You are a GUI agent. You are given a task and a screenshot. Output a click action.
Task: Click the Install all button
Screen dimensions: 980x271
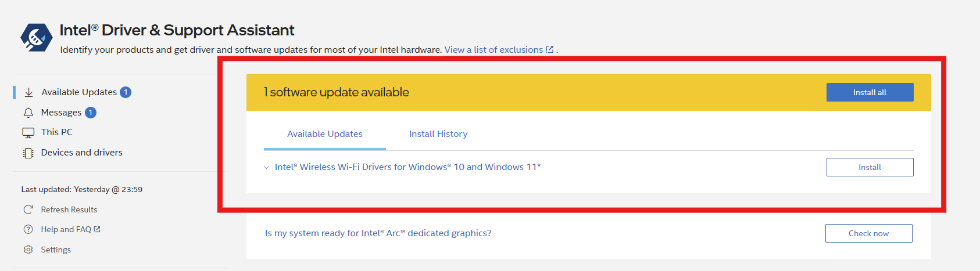[870, 92]
